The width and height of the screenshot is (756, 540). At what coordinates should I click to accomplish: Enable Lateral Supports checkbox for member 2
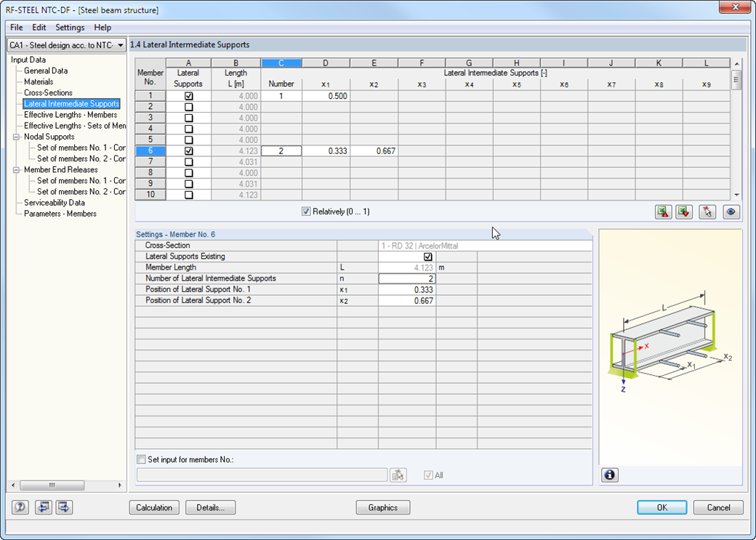point(188,107)
